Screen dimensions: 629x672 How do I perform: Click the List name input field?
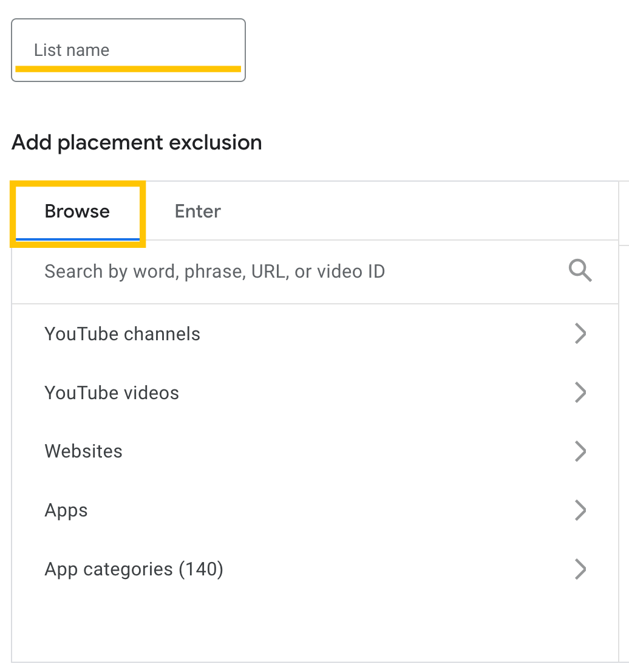tap(127, 50)
